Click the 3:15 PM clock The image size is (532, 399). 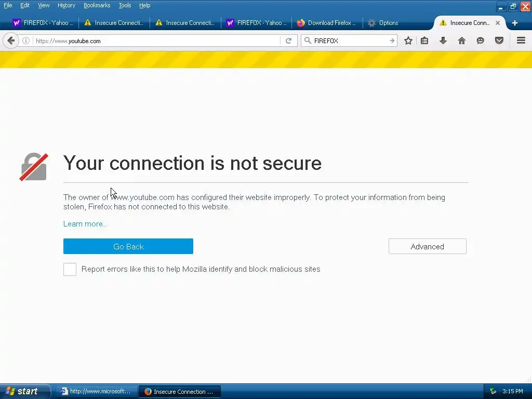(x=513, y=392)
